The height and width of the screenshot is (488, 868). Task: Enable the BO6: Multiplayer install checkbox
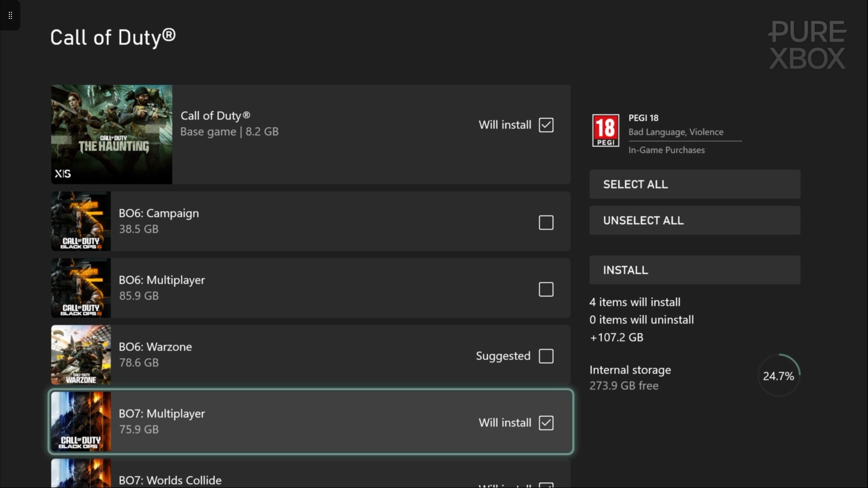[546, 289]
